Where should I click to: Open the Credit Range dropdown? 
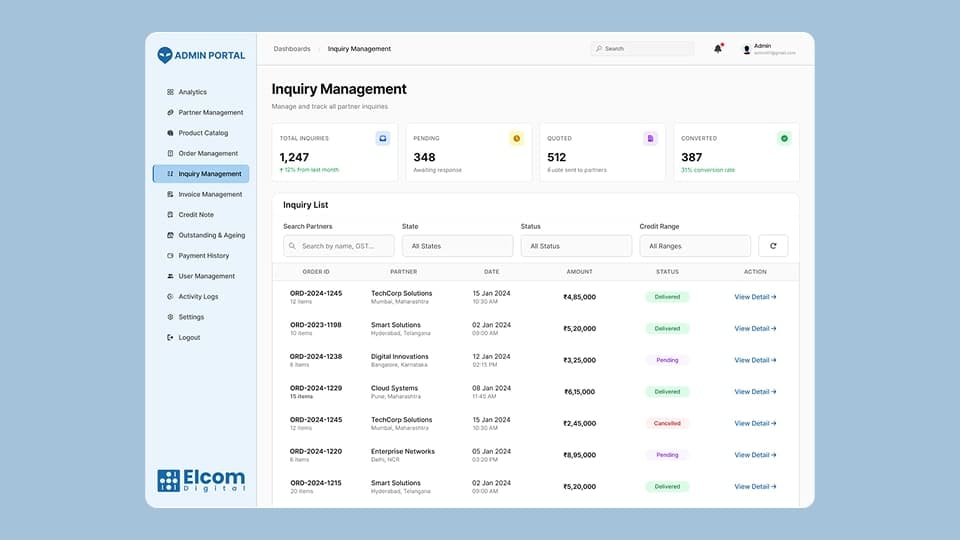pos(695,246)
